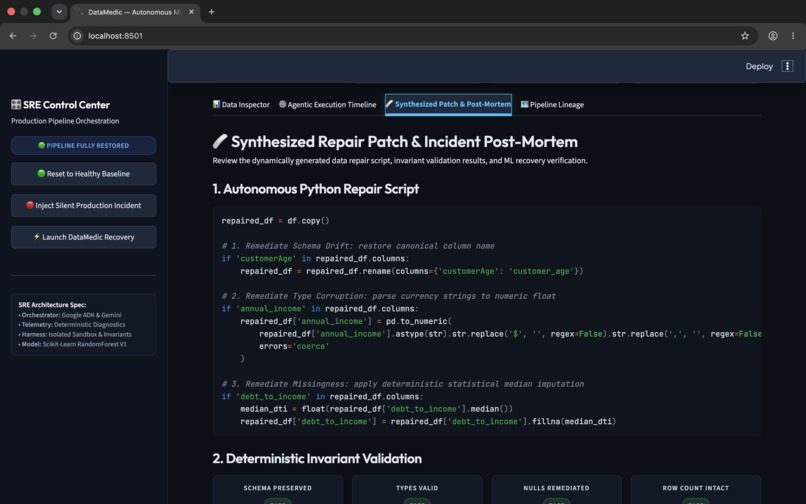Viewport: 806px width, 504px height.
Task: Click the Nulls Remediated card
Action: point(556,490)
